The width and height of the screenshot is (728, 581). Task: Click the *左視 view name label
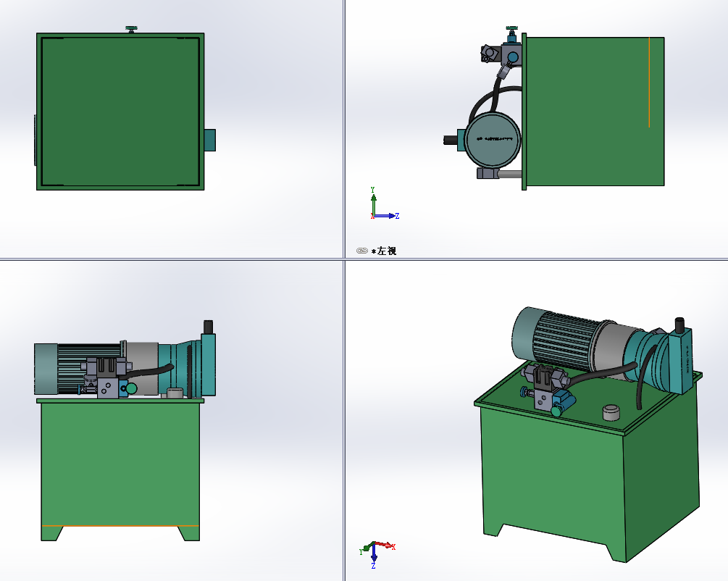[x=384, y=251]
